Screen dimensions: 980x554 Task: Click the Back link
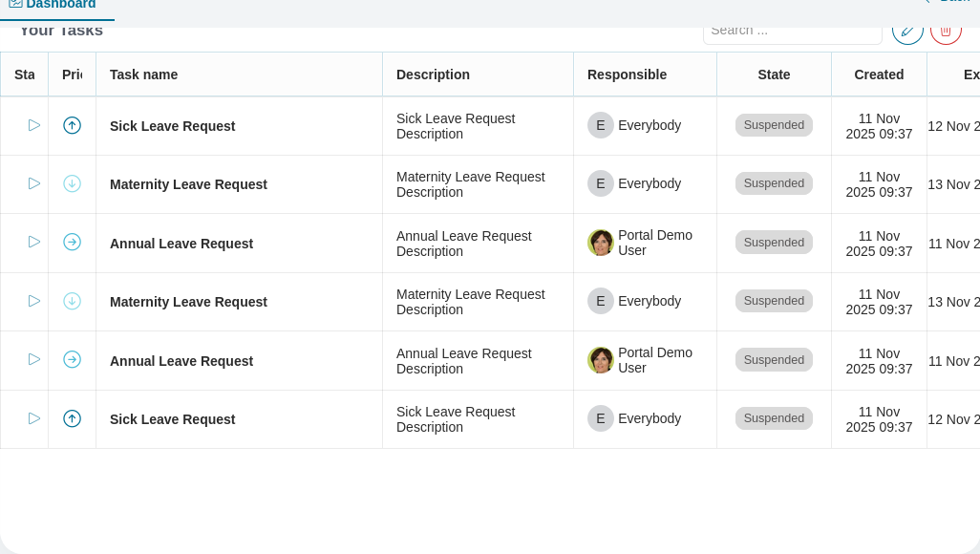coord(953,1)
